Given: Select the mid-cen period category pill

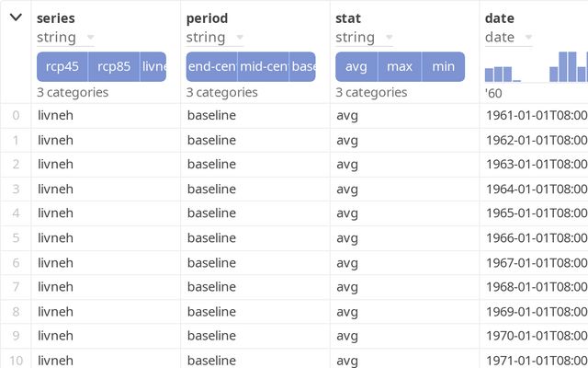Looking at the screenshot, I should pyautogui.click(x=263, y=66).
